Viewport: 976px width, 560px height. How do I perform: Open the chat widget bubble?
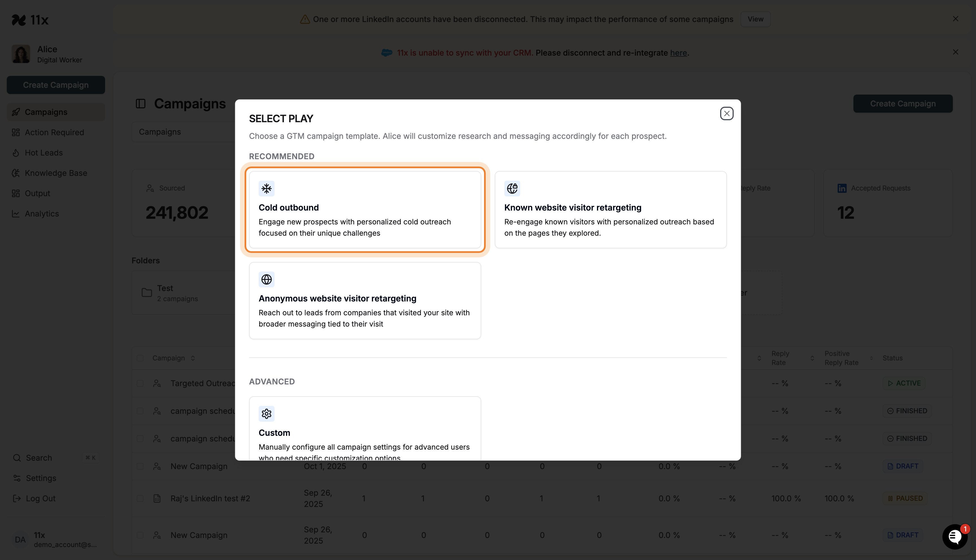[x=955, y=537]
